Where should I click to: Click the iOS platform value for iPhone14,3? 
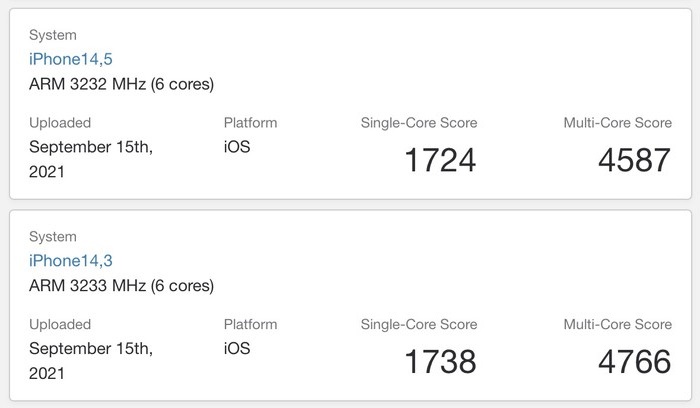tap(237, 349)
